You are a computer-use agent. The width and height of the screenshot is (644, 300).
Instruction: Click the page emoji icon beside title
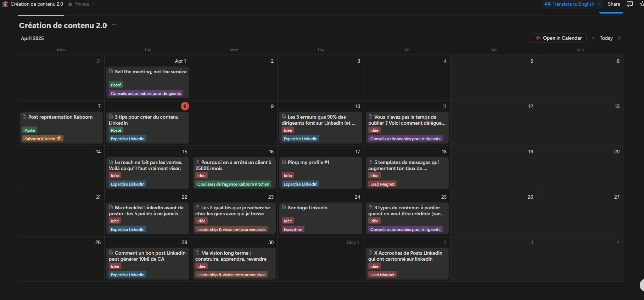[5, 4]
